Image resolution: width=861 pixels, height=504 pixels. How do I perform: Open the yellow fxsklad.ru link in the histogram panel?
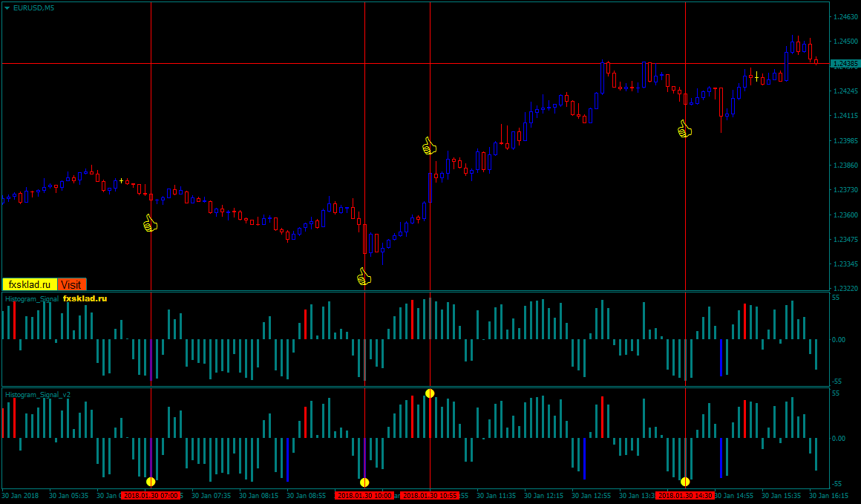tap(85, 298)
